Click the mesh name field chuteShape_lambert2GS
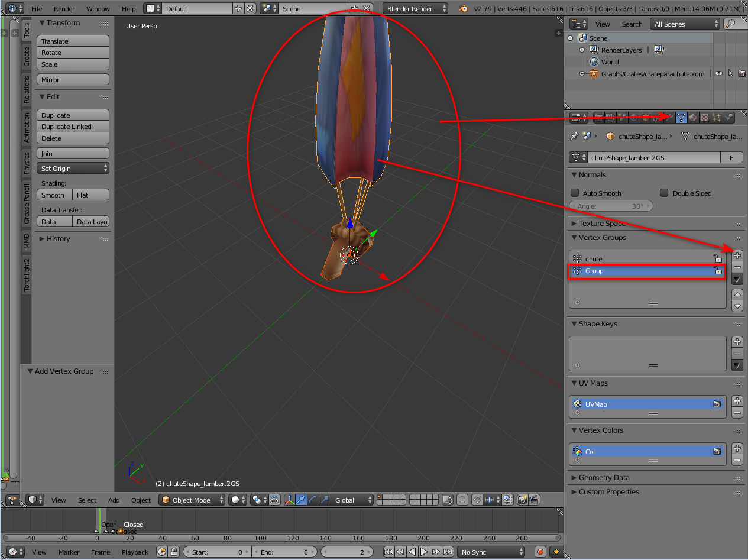Viewport: 748px width, 560px height. tap(654, 157)
